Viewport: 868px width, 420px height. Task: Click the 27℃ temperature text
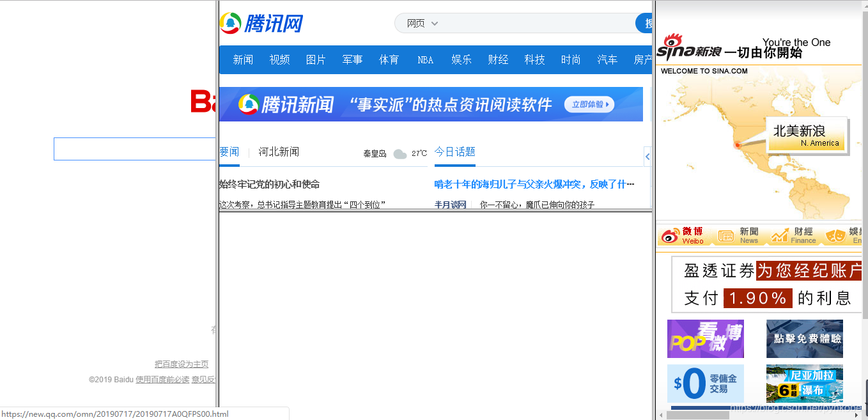click(x=419, y=153)
